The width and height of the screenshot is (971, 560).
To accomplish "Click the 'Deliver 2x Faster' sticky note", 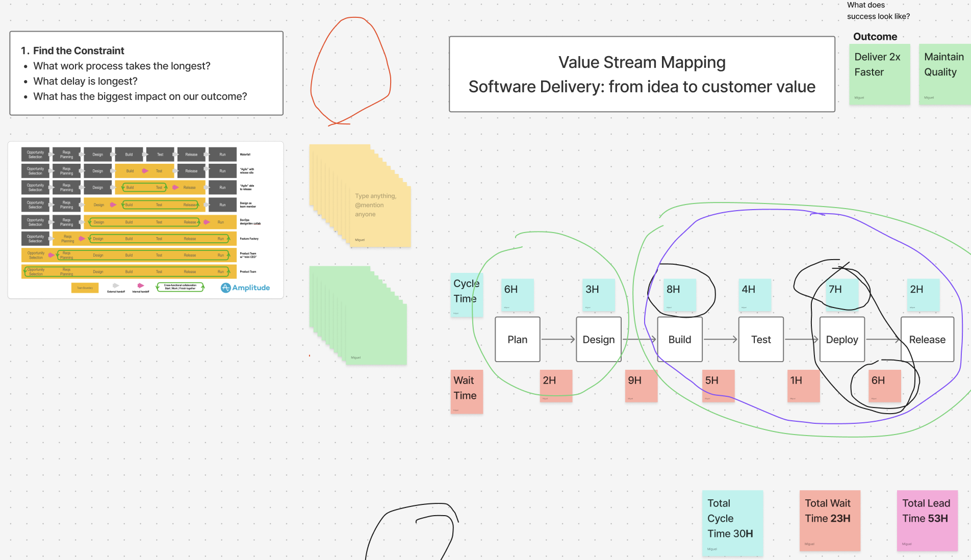I will point(879,74).
